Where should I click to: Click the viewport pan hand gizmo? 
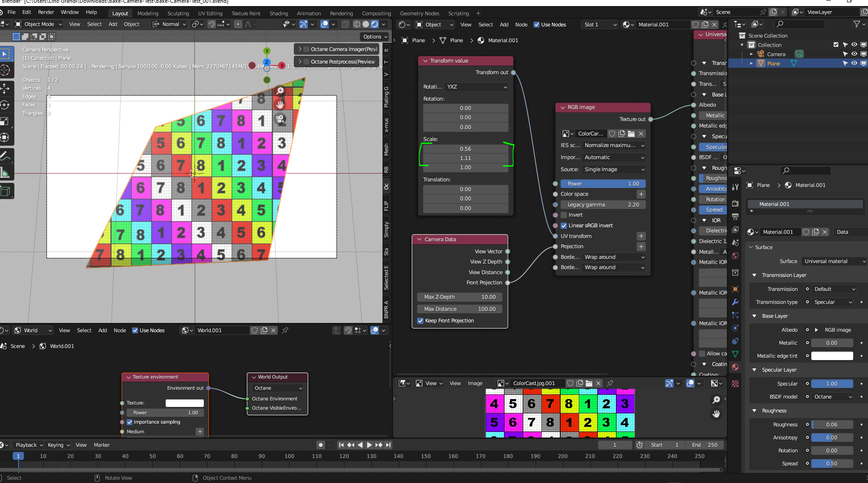tap(280, 105)
